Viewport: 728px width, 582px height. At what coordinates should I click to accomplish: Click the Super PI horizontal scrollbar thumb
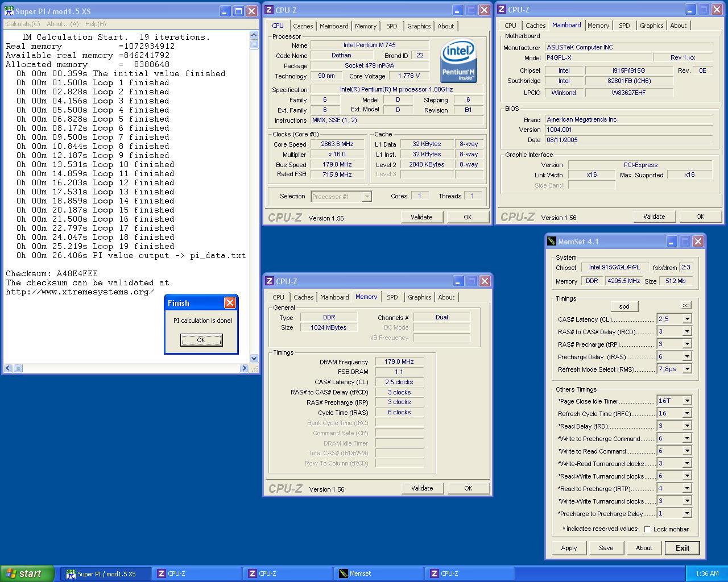tap(18, 368)
